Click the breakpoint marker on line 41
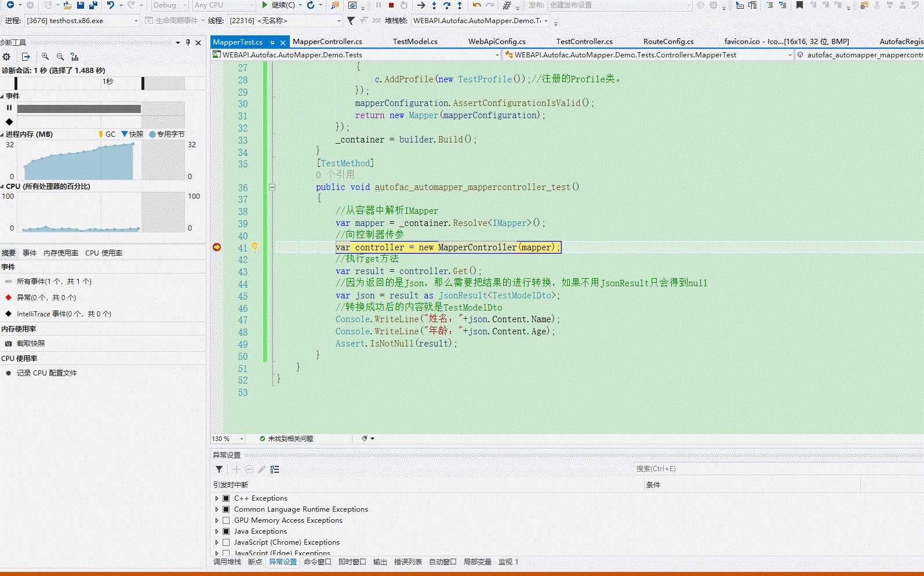The image size is (924, 576). tap(217, 247)
